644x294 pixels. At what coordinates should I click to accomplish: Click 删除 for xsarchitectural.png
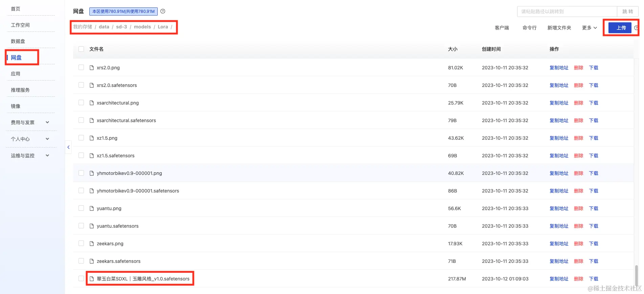coord(579,103)
